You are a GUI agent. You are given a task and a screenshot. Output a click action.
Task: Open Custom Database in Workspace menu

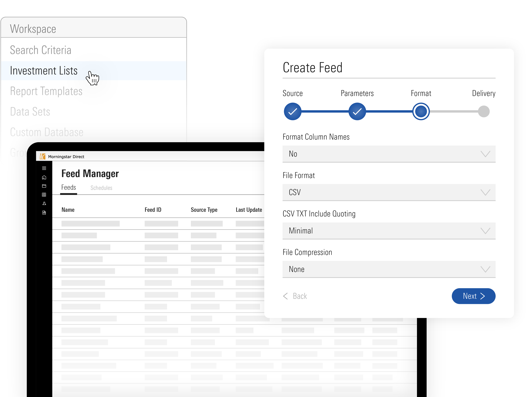(47, 132)
